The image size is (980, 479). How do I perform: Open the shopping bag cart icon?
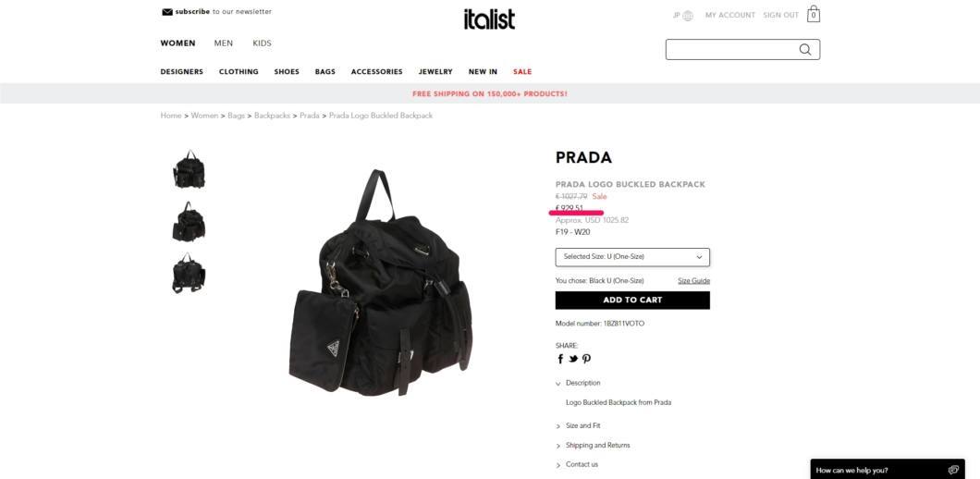pos(814,14)
